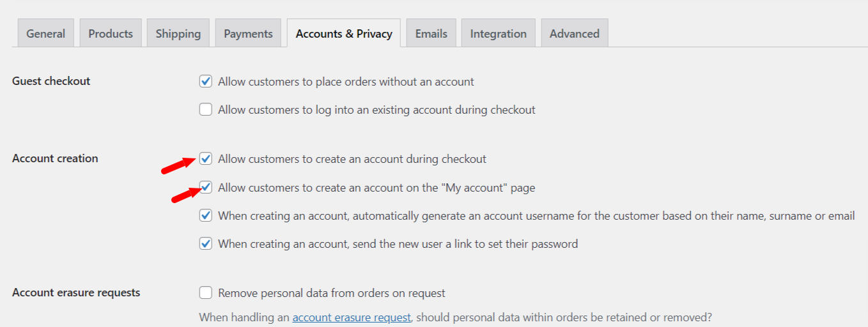Click the Account creation section heading

(55, 158)
